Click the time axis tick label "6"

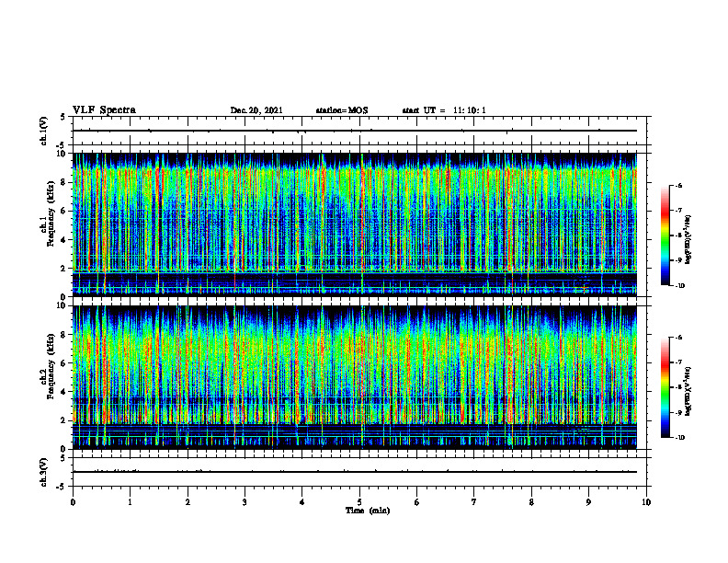(x=417, y=502)
